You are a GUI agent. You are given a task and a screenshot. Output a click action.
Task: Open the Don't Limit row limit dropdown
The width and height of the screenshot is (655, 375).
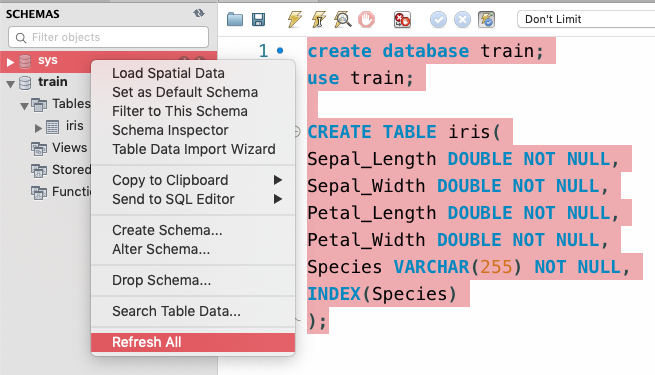586,19
